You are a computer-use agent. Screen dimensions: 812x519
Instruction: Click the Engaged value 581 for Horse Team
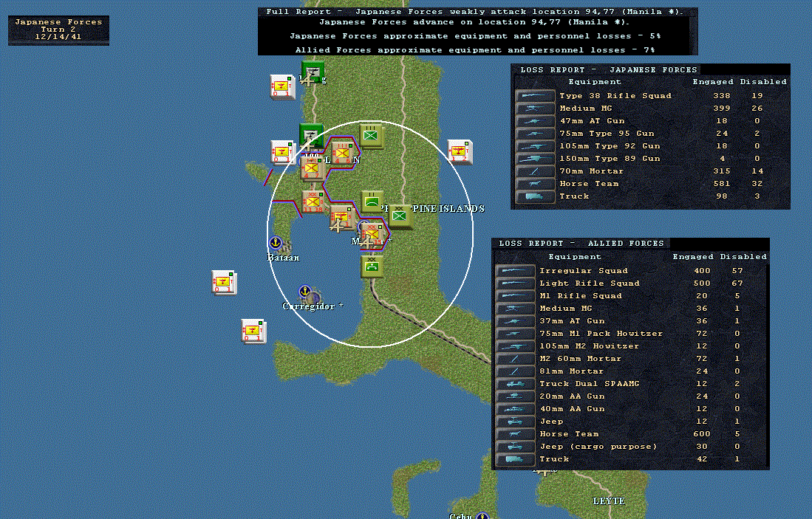click(721, 184)
